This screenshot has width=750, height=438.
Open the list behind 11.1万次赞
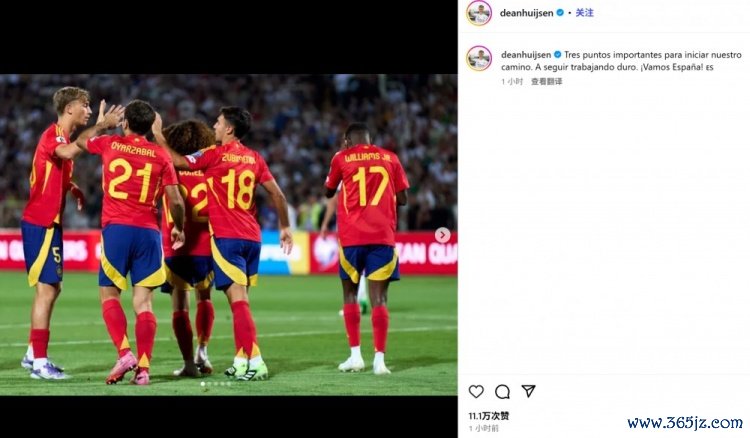click(x=489, y=416)
